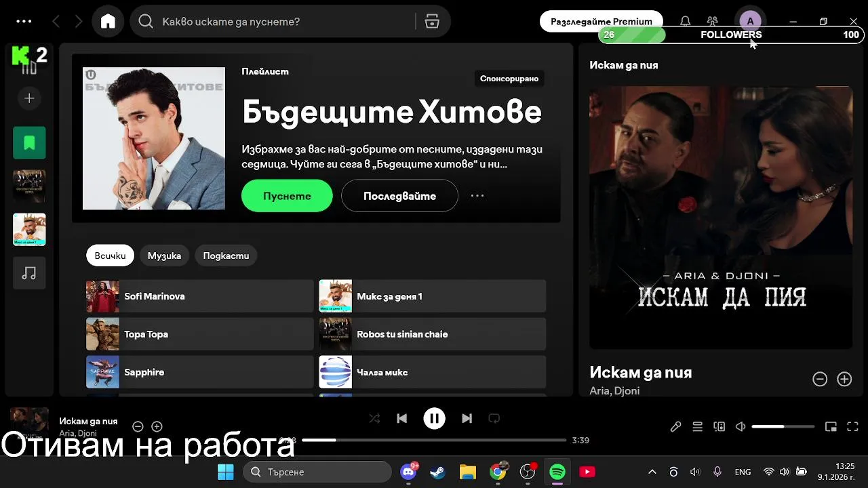
Task: Skip to previous track
Action: click(402, 419)
